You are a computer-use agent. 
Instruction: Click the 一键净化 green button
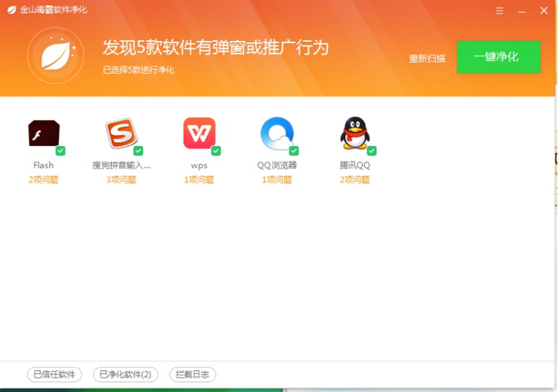[498, 57]
